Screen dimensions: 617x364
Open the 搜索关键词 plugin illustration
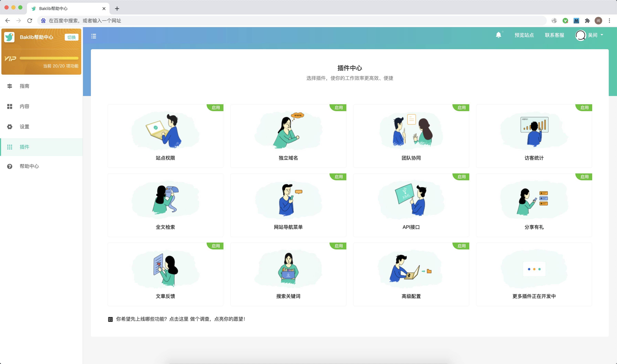288,269
